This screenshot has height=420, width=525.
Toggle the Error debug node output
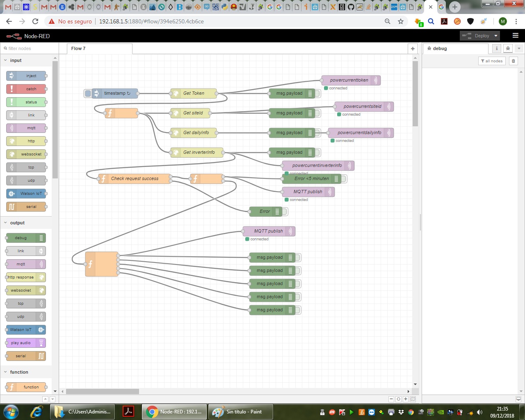(285, 212)
